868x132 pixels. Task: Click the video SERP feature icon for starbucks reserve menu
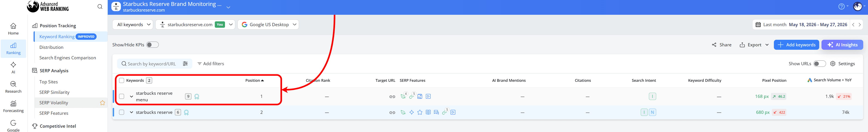pyautogui.click(x=428, y=96)
